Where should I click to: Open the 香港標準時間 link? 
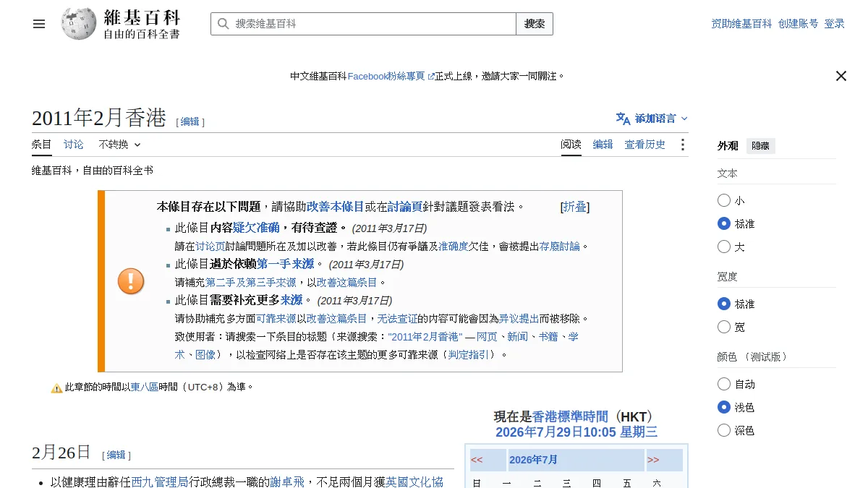point(570,417)
